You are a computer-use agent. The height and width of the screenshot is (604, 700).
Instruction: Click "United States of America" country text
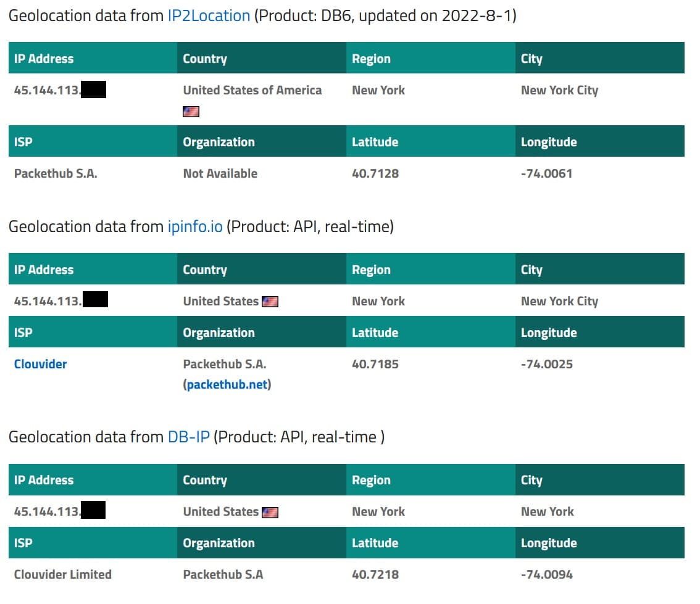pos(252,90)
